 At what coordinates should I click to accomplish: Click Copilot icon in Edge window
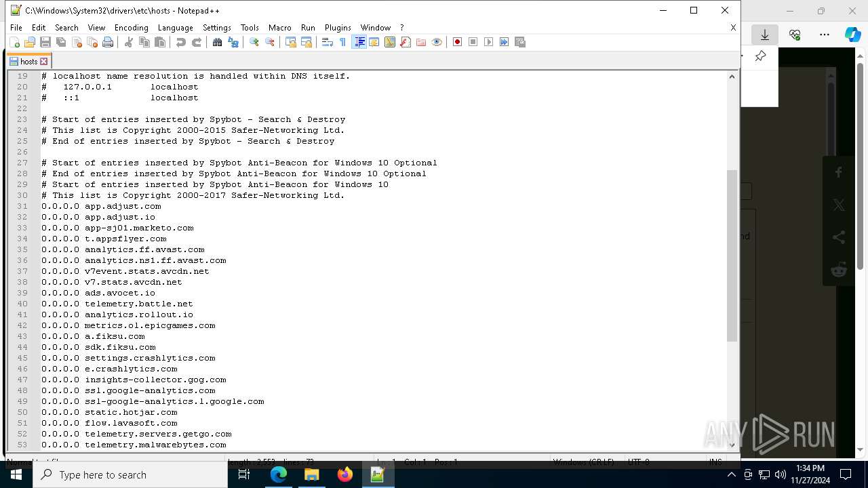(x=852, y=35)
